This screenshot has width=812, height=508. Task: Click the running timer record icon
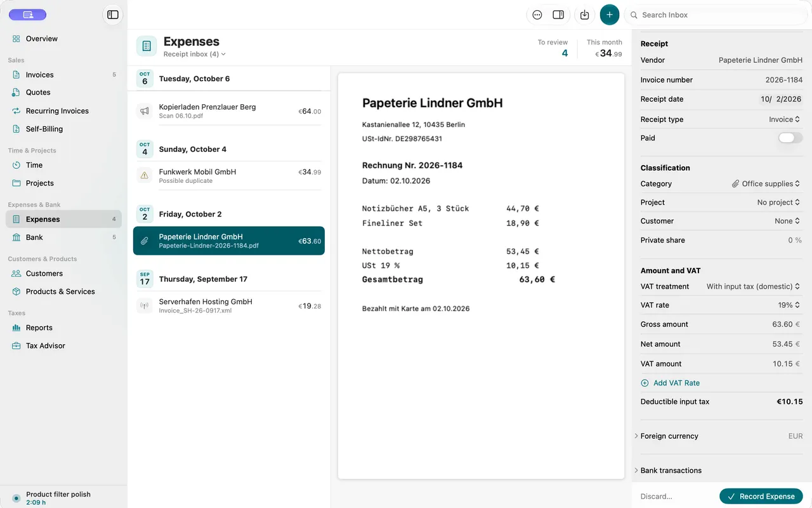(x=16, y=498)
